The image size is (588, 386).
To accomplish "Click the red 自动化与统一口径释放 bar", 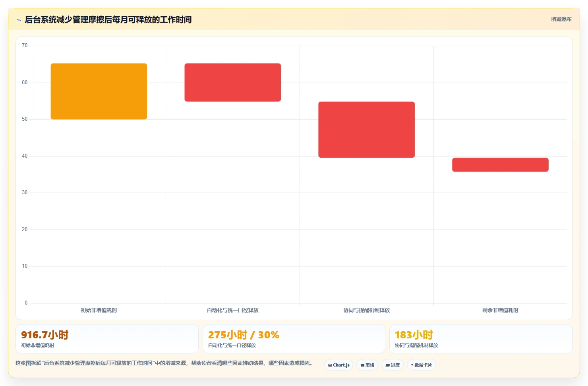I will point(233,83).
